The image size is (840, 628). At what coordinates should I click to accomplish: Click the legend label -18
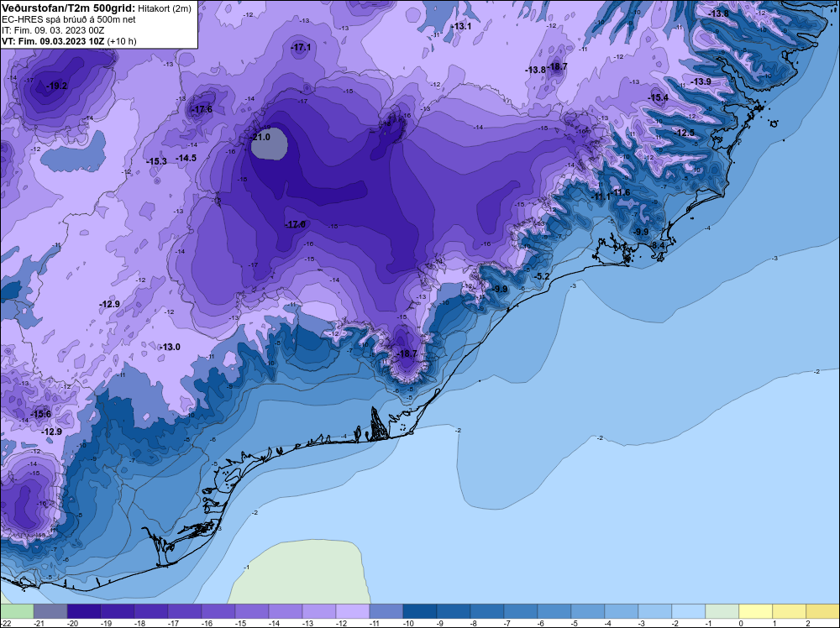point(139,623)
